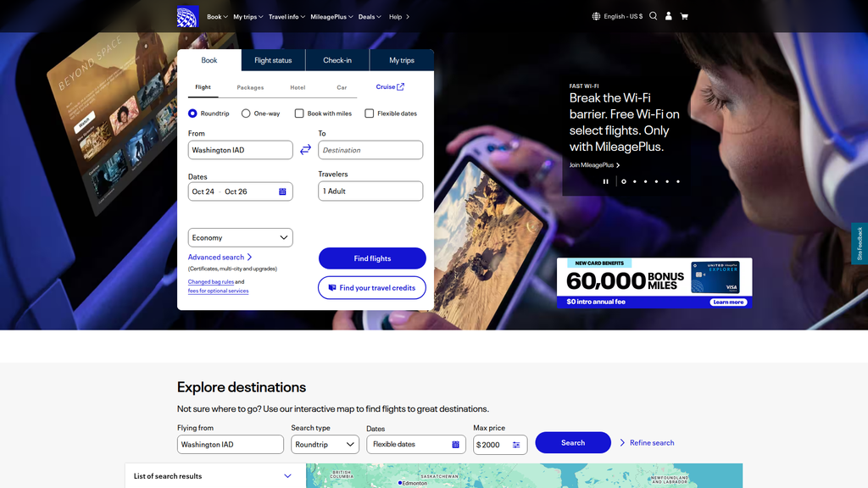The width and height of the screenshot is (868, 488).
Task: Switch to Flight status tab
Action: click(273, 60)
